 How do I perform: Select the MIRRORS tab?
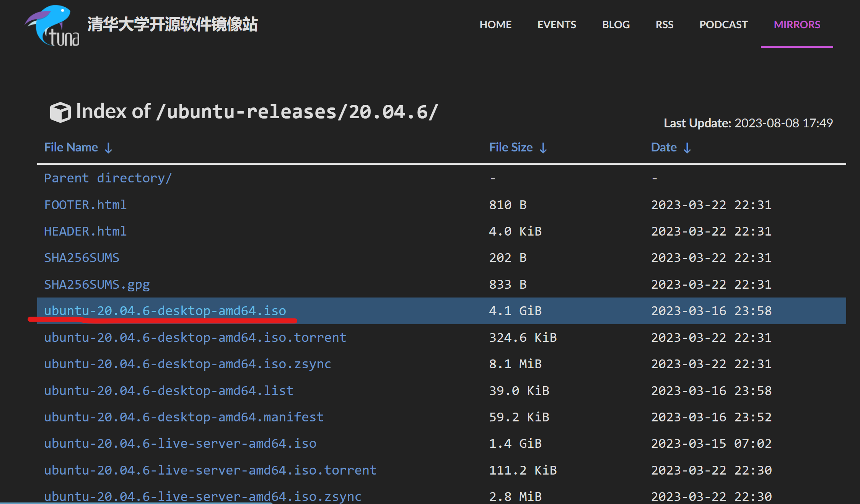coord(797,25)
